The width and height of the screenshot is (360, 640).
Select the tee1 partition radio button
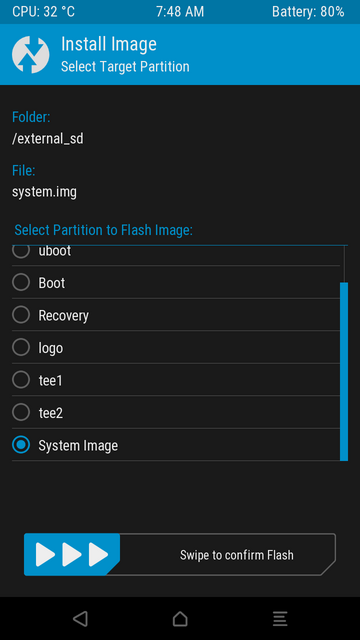click(21, 380)
